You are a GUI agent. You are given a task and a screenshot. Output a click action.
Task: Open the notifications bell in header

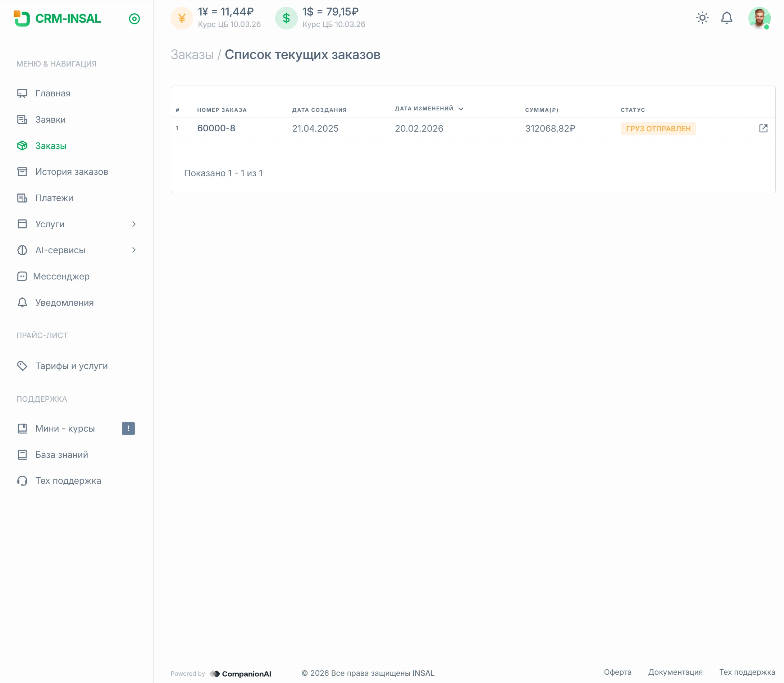tap(726, 18)
